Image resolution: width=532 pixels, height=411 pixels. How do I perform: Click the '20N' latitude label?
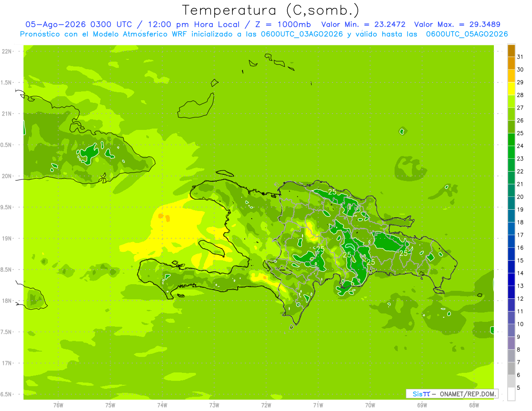[x=7, y=176]
